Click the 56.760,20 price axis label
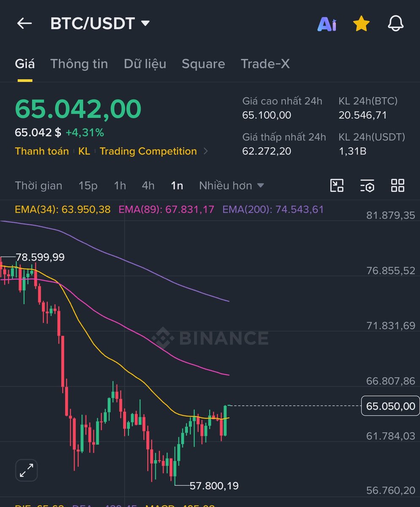420x507 pixels. coord(391,491)
